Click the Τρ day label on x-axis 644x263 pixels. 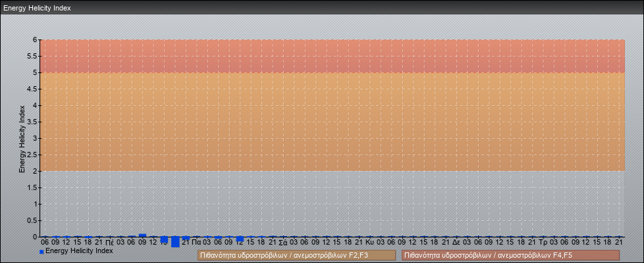click(543, 243)
